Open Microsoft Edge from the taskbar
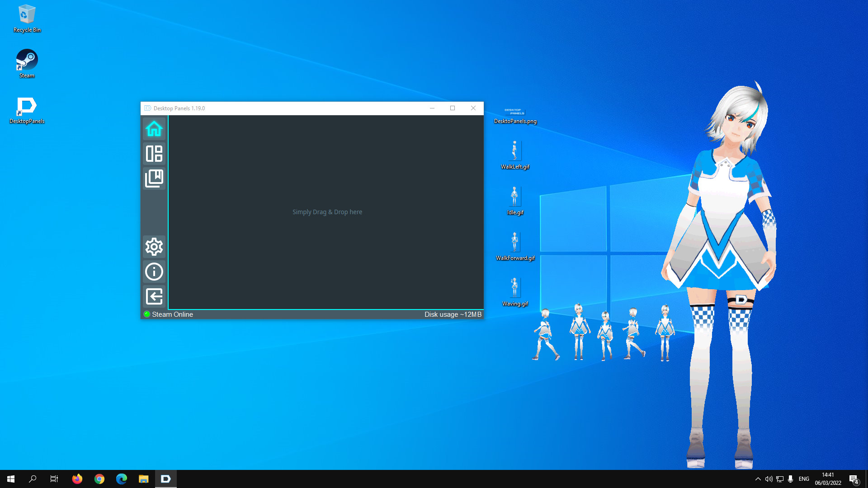 [121, 479]
